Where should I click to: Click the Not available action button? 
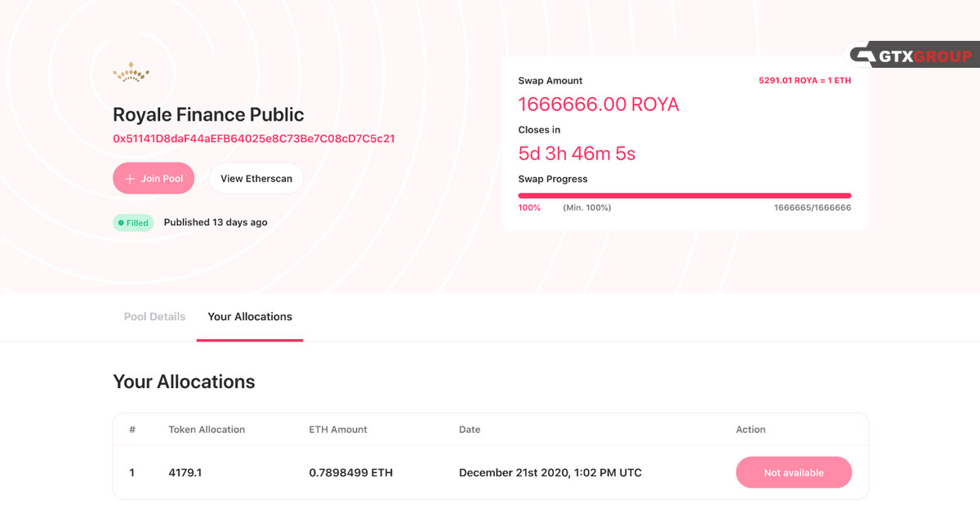(x=793, y=473)
